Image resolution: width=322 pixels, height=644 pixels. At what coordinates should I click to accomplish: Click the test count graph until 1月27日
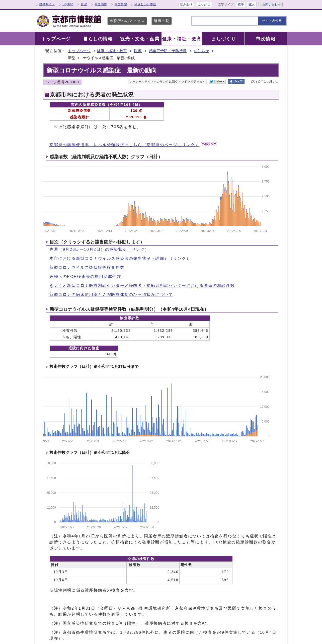[157, 409]
